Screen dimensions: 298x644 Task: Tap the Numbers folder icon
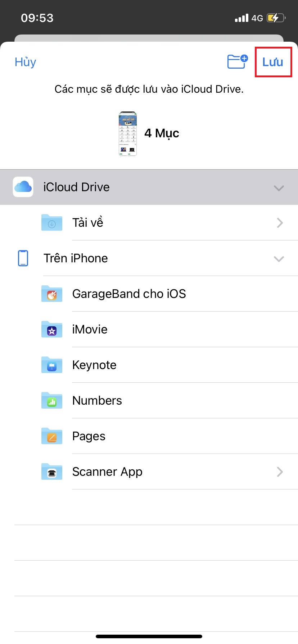click(x=52, y=400)
